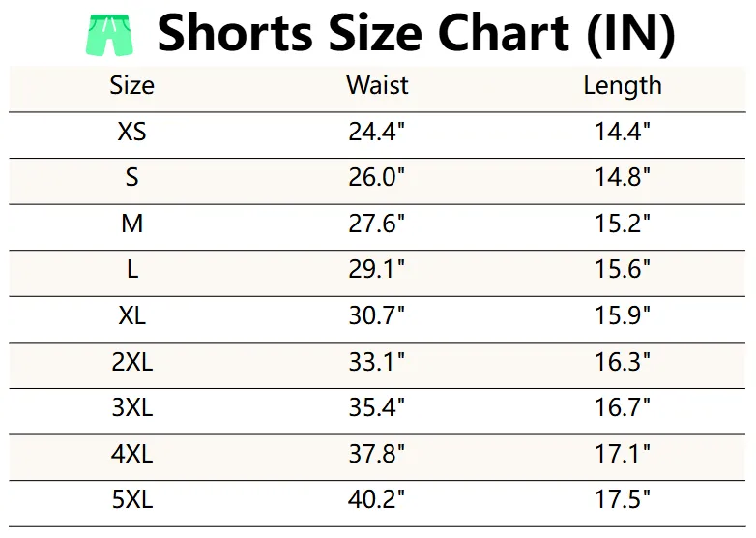Click the 15.9" length value
Viewport: 756px width, 538px height.
click(623, 316)
